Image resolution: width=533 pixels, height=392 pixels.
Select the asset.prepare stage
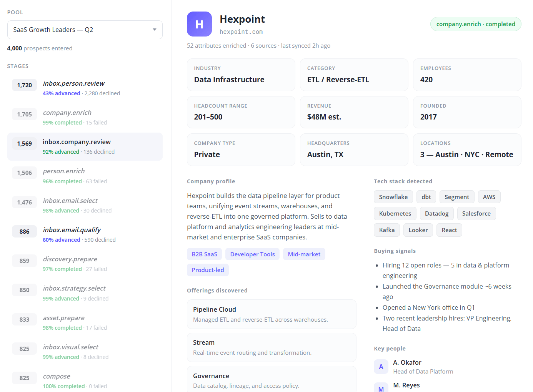85,322
